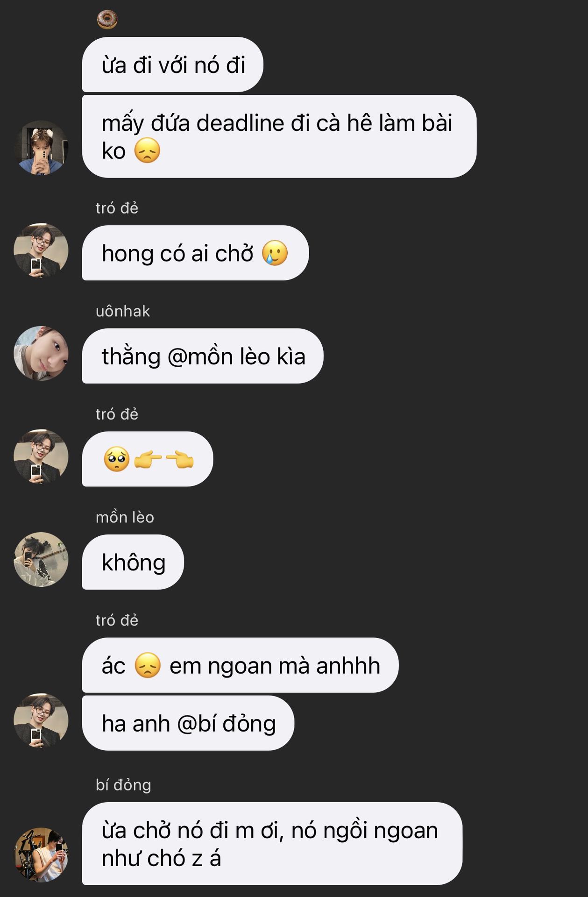The height and width of the screenshot is (897, 588).
Task: Tap the 'hong có ai chở' message
Action: (195, 253)
